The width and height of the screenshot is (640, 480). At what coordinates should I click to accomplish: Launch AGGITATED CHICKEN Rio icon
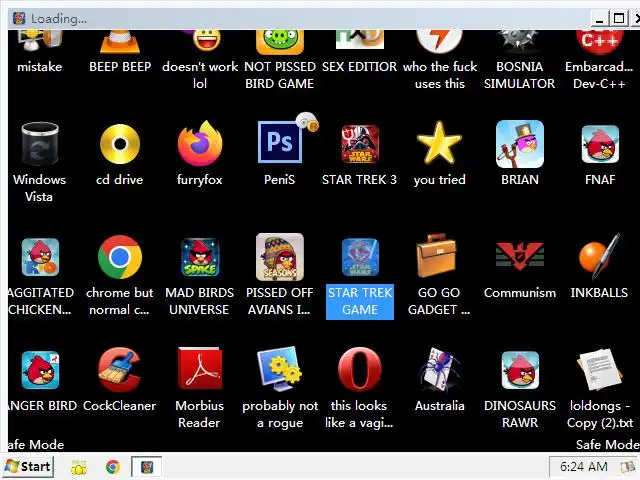coord(40,257)
